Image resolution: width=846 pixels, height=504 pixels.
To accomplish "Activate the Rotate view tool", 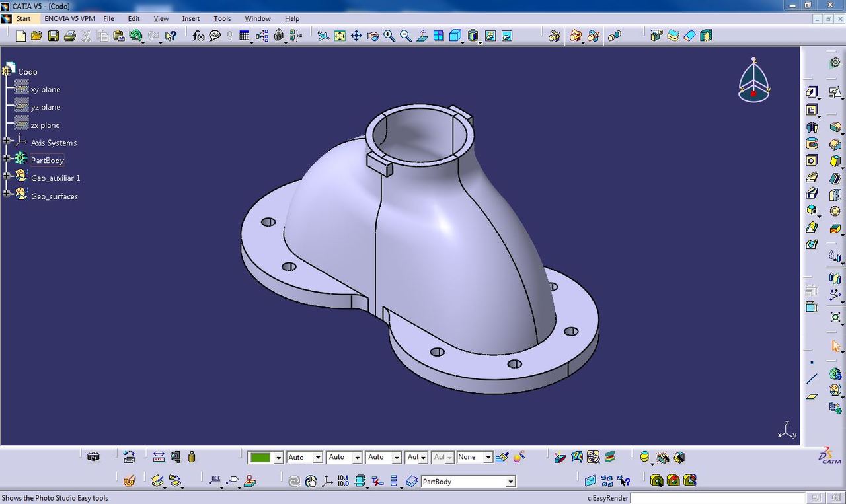I will 373,36.
